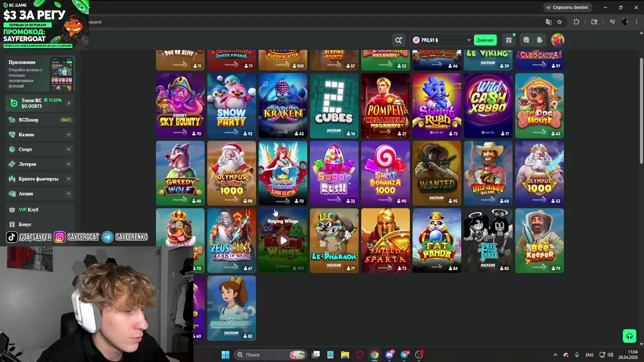Click the page vertical scrollbar
Screen dimensions: 644x362
coord(641,111)
